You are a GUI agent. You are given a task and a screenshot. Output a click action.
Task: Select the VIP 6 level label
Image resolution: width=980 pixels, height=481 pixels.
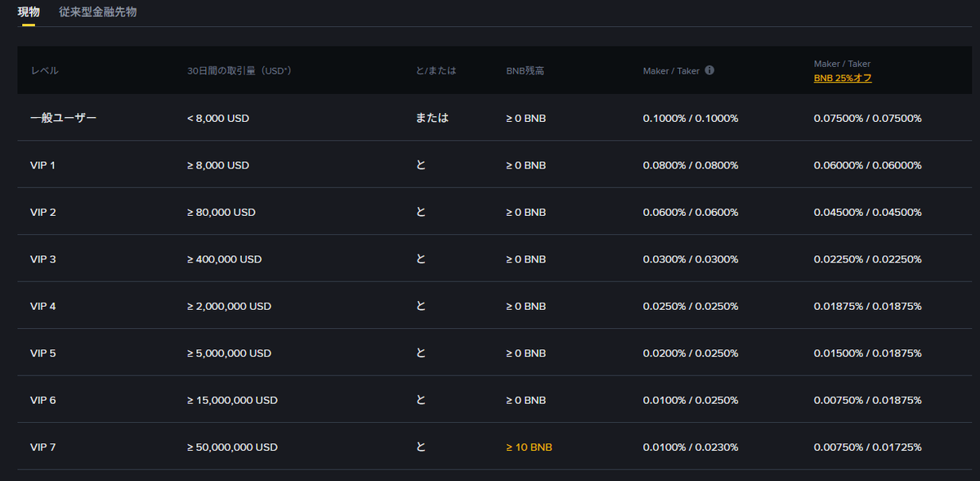pos(43,400)
